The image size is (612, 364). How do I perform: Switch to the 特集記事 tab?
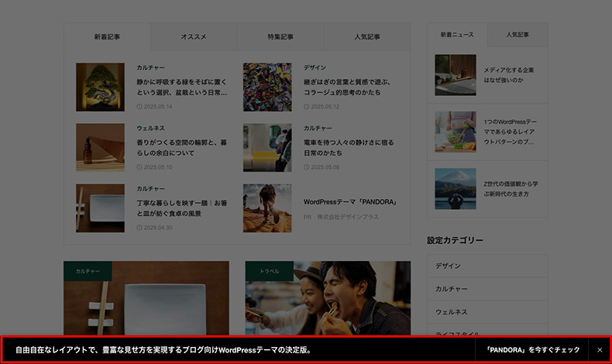coord(280,36)
